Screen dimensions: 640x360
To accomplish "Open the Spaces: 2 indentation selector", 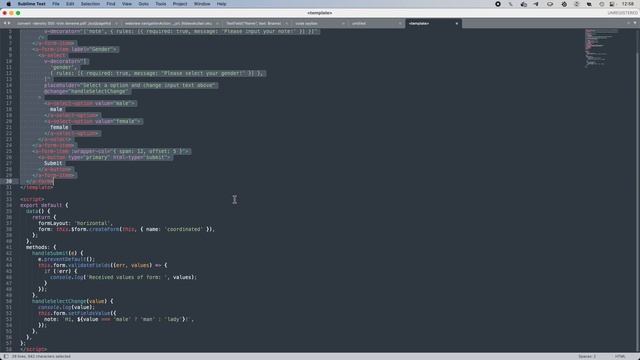I will click(x=587, y=356).
